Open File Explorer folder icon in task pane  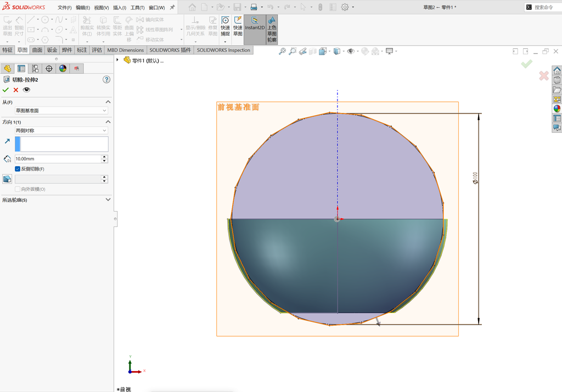[x=557, y=89]
